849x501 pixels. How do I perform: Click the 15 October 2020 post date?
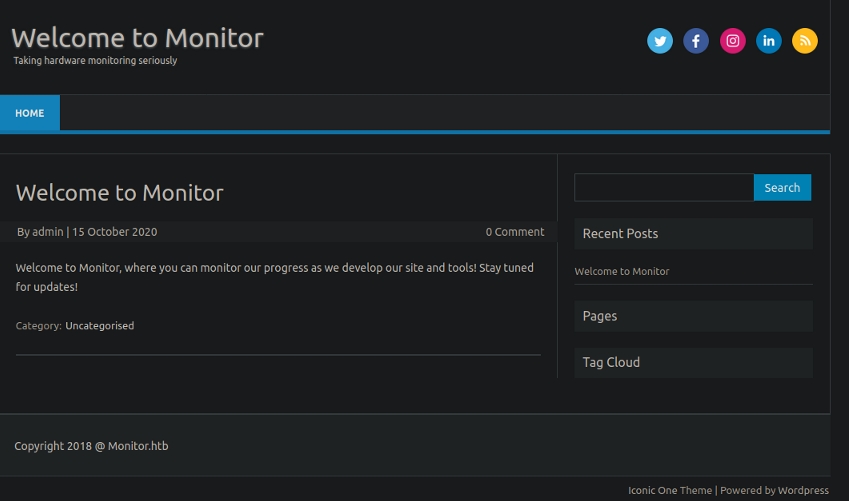point(114,232)
